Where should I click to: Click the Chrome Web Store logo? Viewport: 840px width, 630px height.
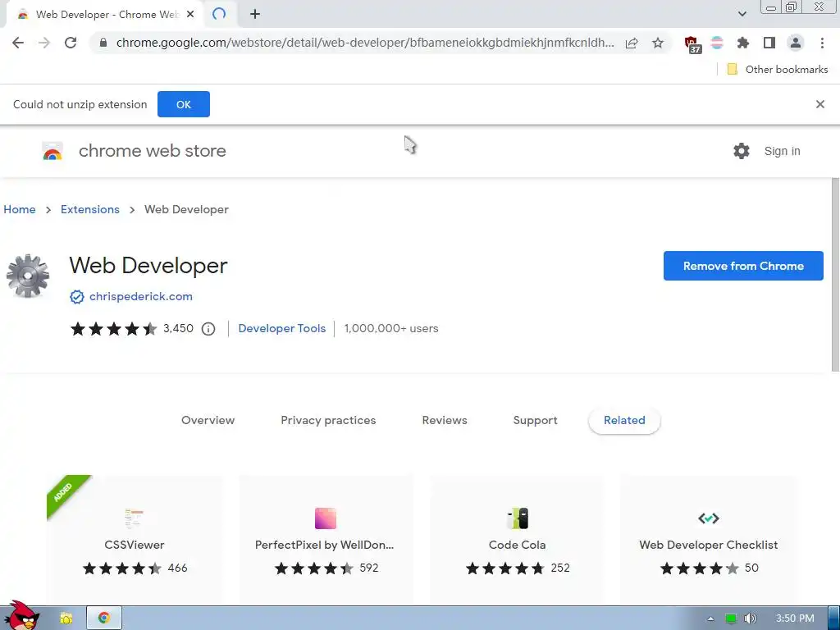click(52, 152)
